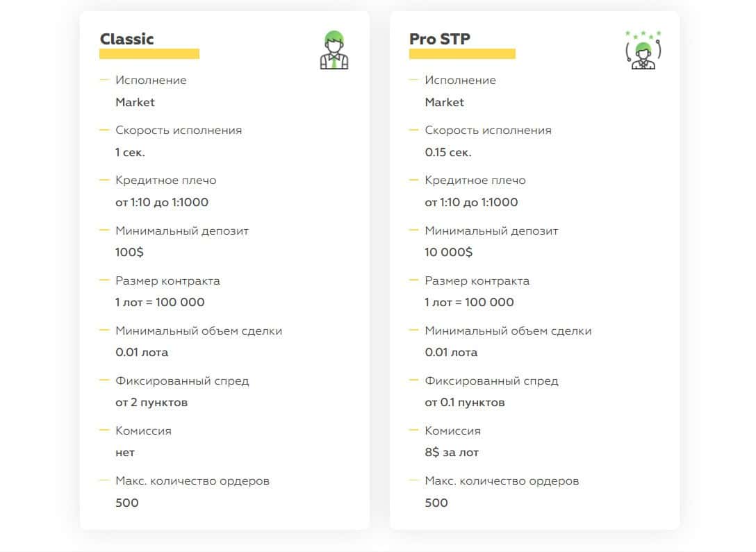Click Pro STP's Макс. количество ордеров label

click(502, 480)
